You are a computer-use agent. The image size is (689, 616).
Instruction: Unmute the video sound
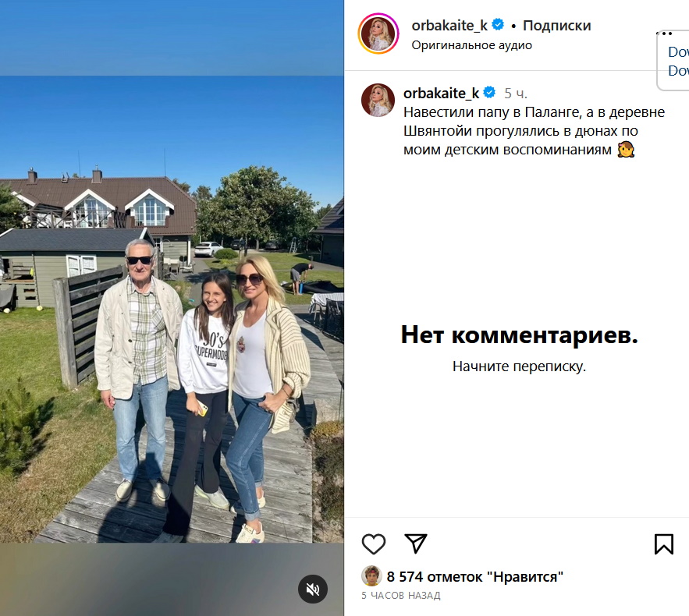(313, 589)
